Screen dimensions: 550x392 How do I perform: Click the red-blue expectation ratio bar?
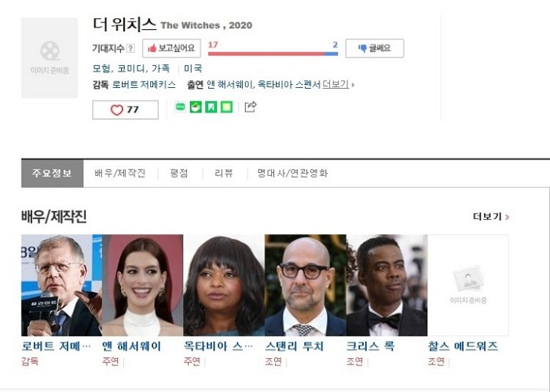[x=273, y=54]
